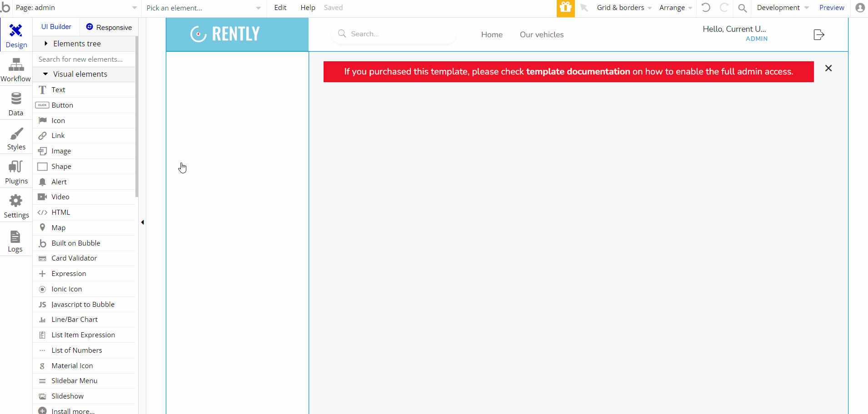The image size is (868, 414).
Task: Click the Bubble logo at top left
Action: pyautogui.click(x=5, y=7)
